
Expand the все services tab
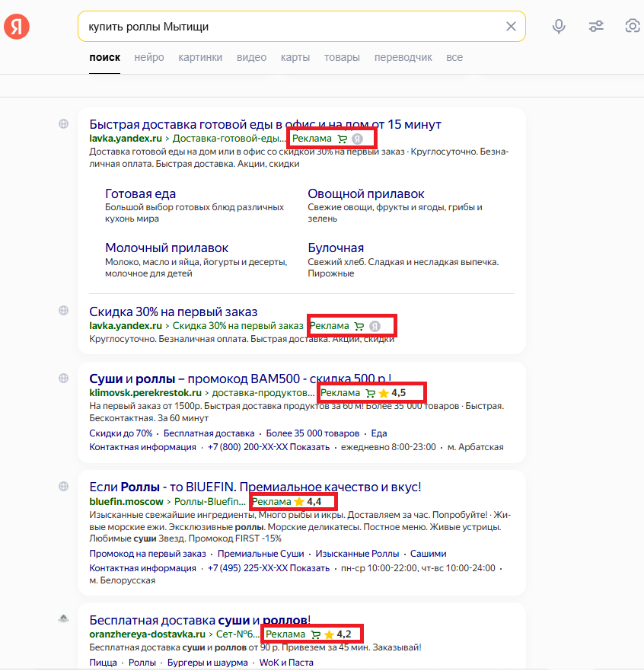click(454, 57)
